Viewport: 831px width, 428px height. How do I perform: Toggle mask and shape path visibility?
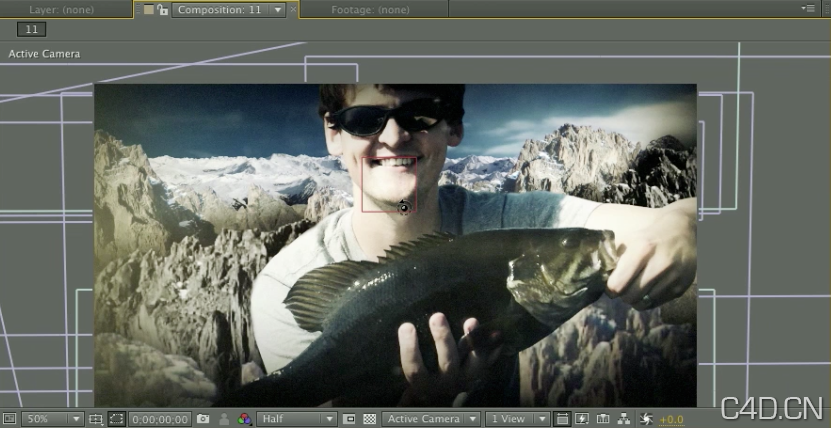[116, 419]
